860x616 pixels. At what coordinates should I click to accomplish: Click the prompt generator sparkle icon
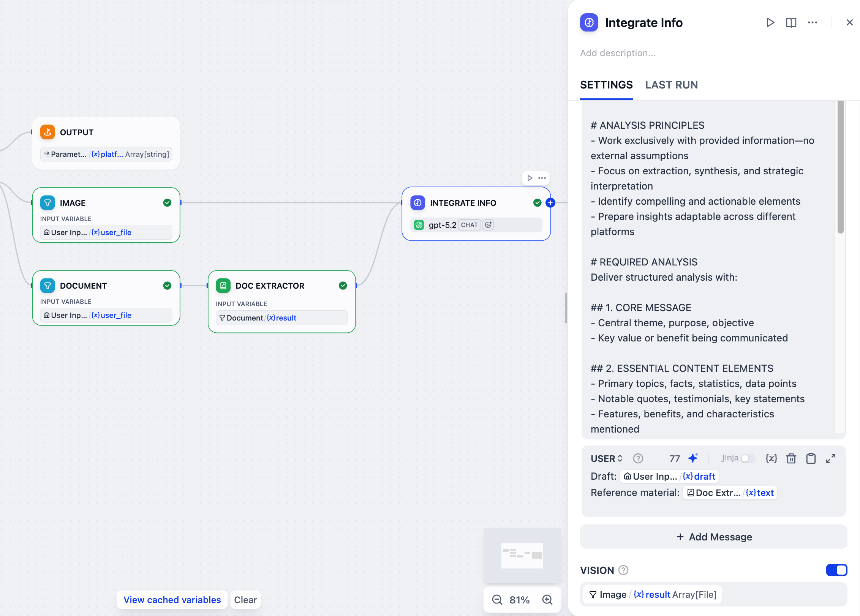[x=693, y=458]
